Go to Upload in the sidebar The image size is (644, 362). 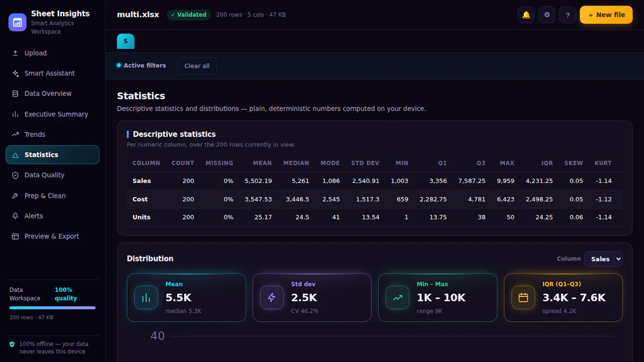tap(52, 53)
